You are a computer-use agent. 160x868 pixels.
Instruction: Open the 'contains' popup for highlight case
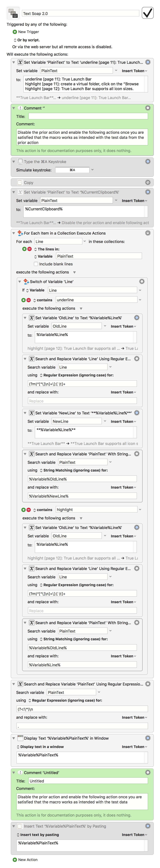coord(43,510)
